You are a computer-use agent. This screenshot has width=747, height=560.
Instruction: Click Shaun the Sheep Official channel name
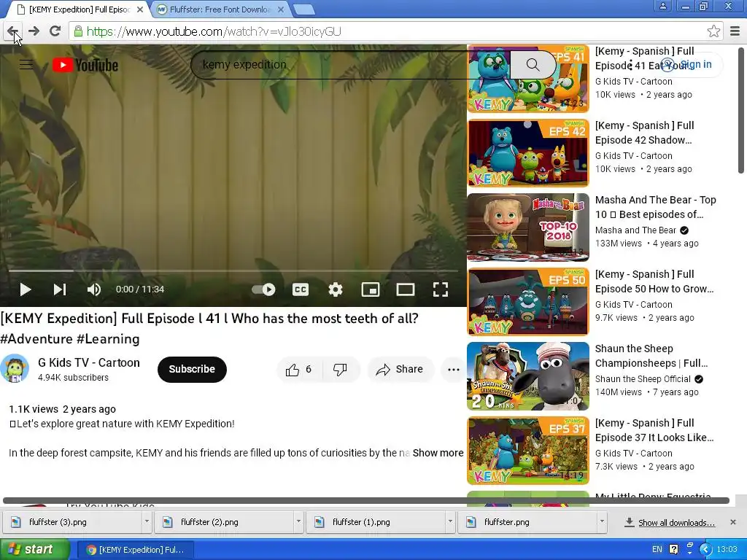643,379
